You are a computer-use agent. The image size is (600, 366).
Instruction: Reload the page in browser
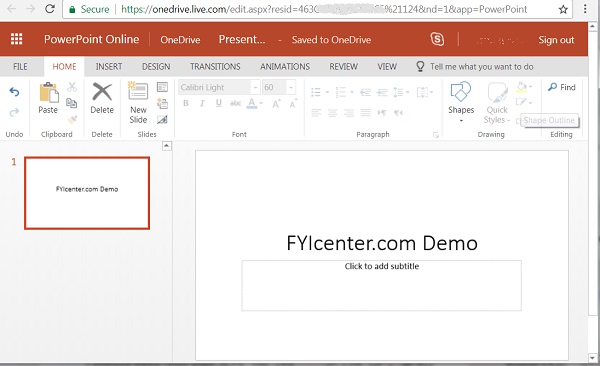tap(50, 9)
